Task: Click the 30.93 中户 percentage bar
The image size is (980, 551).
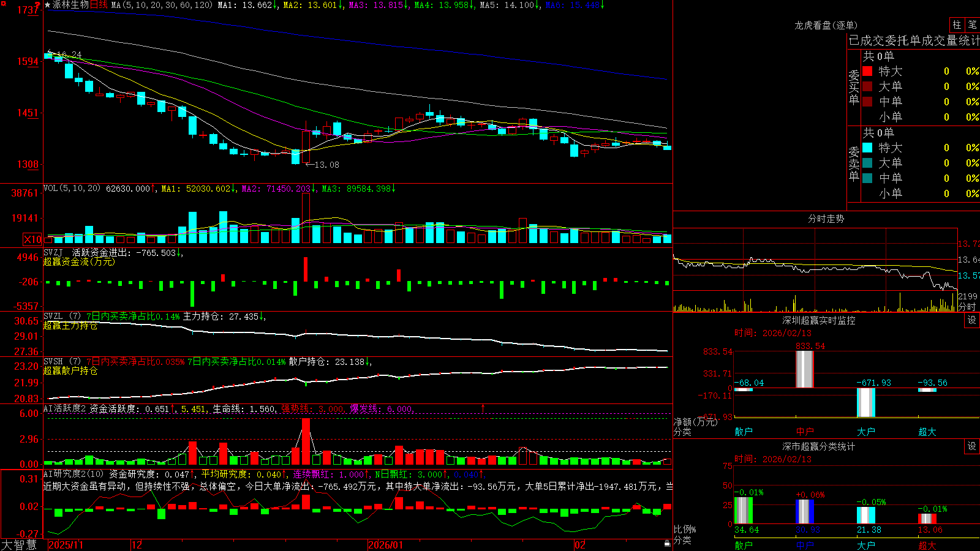Action: [x=805, y=512]
